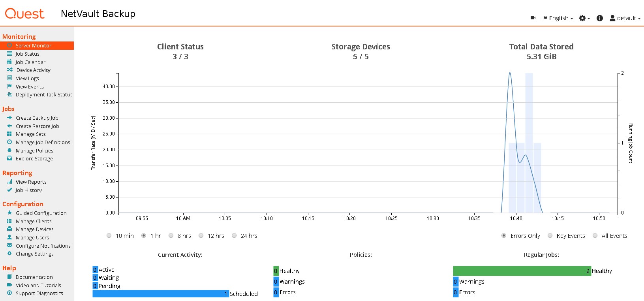
Task: Choose the All Events radio option
Action: 595,236
